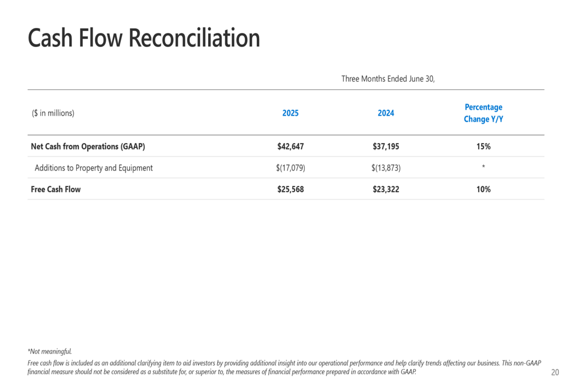Select the $42,647 value
This screenshot has width=572, height=392.
click(291, 146)
